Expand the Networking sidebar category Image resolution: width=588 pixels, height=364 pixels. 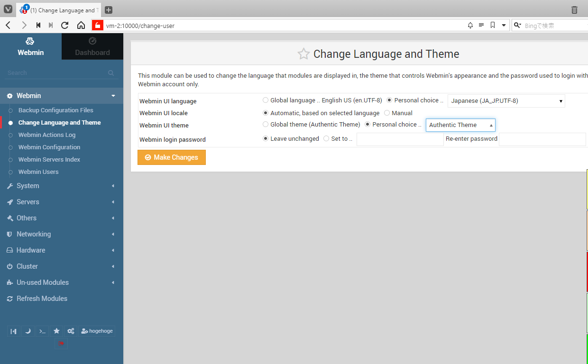[x=62, y=234]
